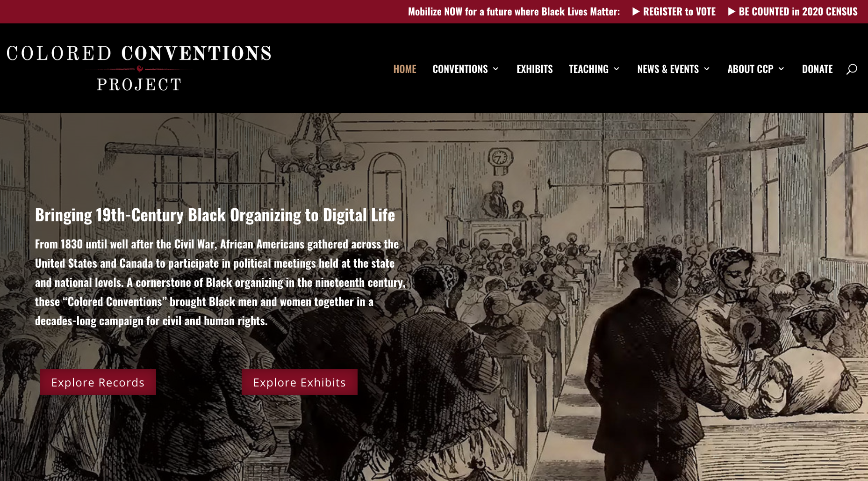The image size is (868, 481).
Task: Expand the About CCP chevron
Action: click(x=781, y=69)
